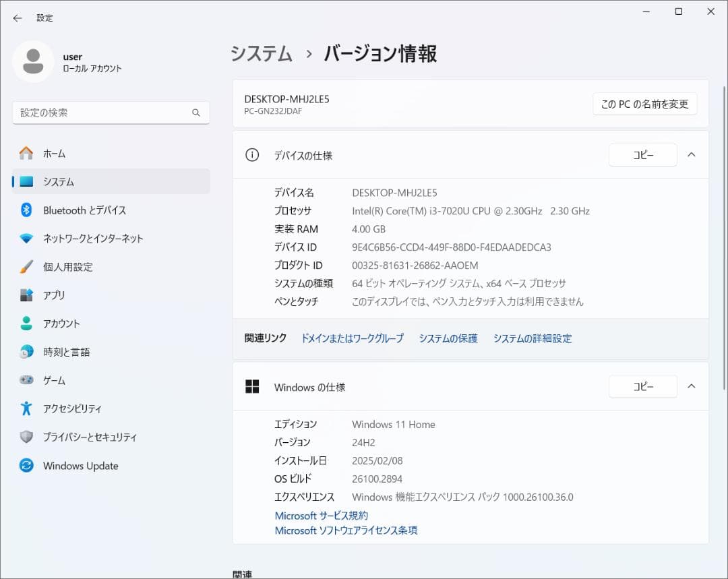Click the Home (ホーム) house icon
The height and width of the screenshot is (579, 728).
point(26,154)
